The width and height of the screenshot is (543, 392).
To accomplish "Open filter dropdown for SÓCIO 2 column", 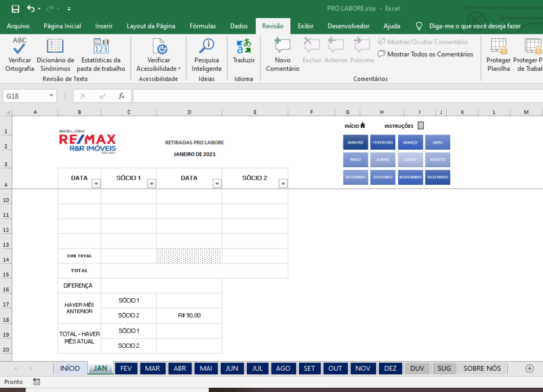I will 283,184.
